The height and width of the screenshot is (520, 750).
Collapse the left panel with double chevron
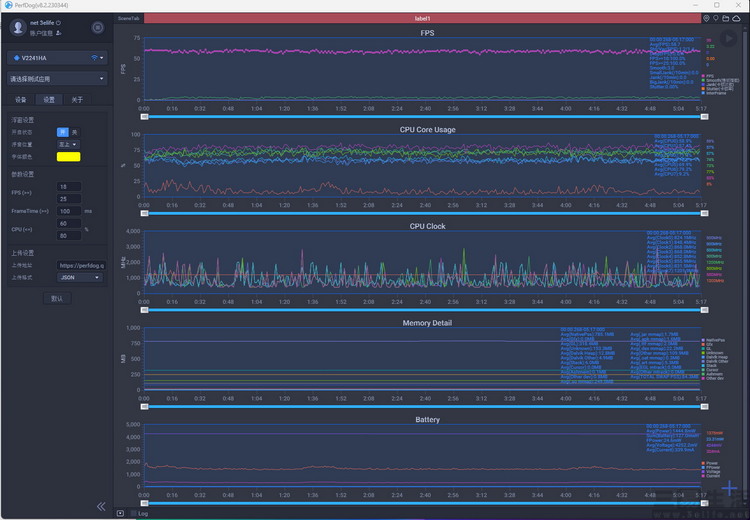101,507
